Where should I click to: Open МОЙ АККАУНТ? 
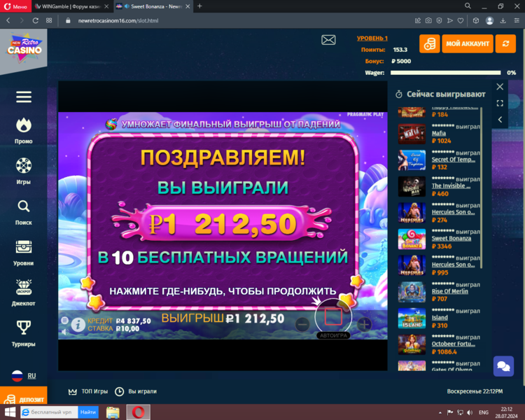(468, 44)
